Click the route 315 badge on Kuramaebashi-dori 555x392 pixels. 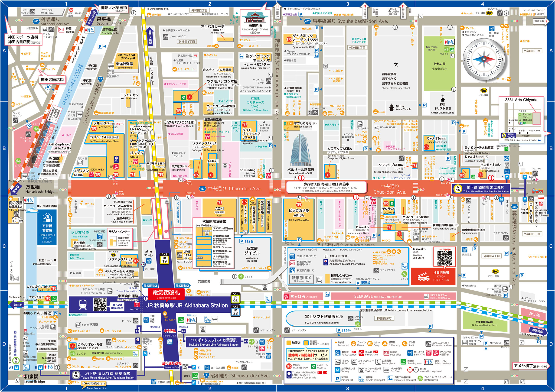[x=514, y=207]
